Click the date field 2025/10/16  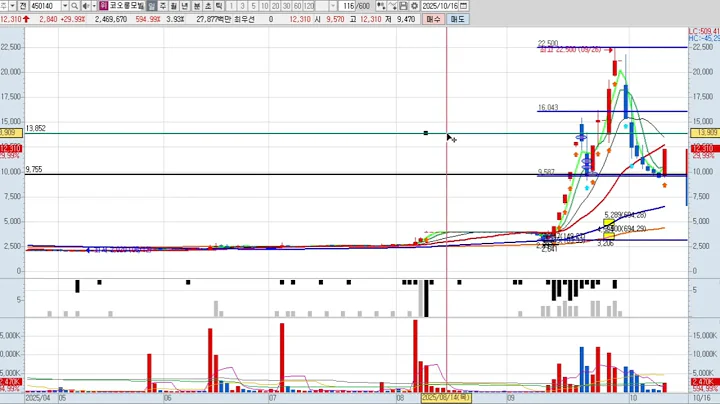point(440,6)
